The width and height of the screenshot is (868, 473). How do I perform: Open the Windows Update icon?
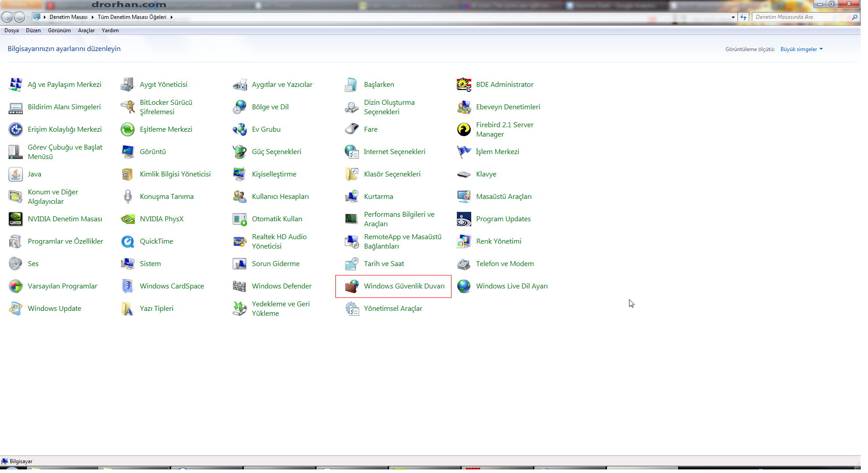pos(16,309)
